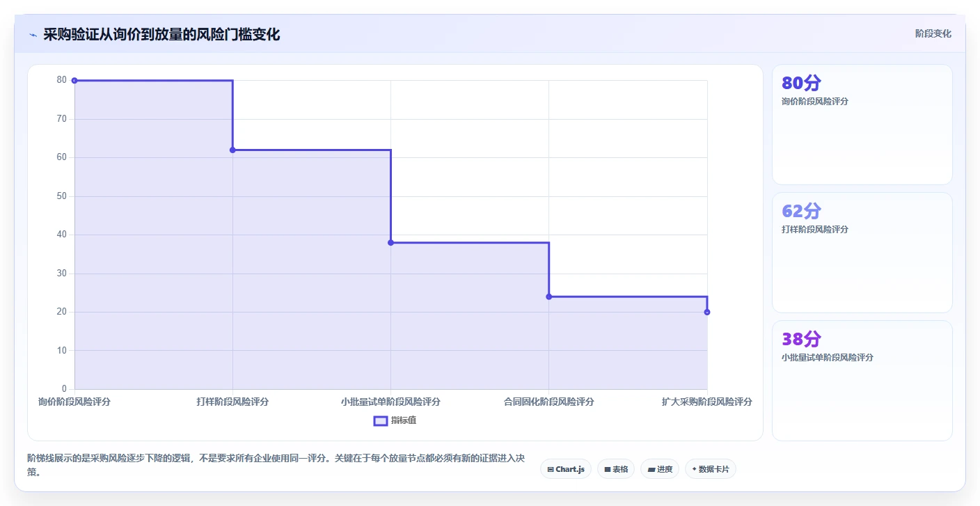This screenshot has width=980, height=506.
Task: Click the data point at 24 for 合同固化阶段
Action: [548, 297]
